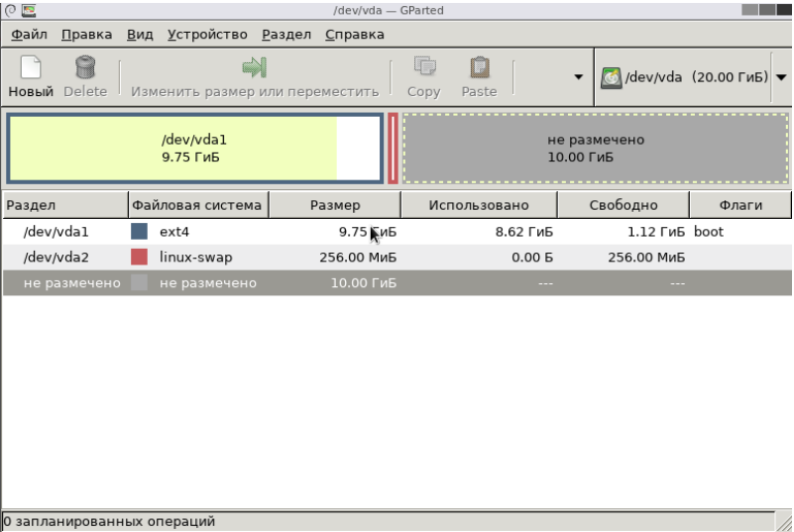This screenshot has height=532, width=794.
Task: Select the red swap partition bar in map
Action: (x=393, y=149)
